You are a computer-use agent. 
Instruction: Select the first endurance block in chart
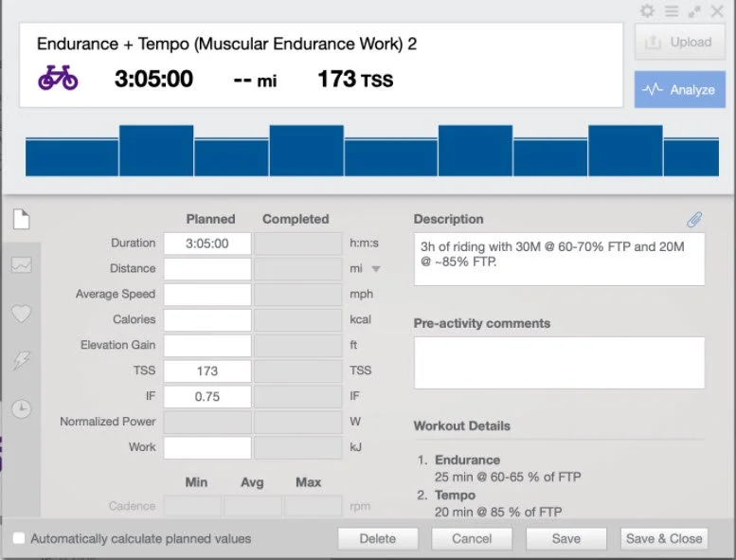[72, 157]
